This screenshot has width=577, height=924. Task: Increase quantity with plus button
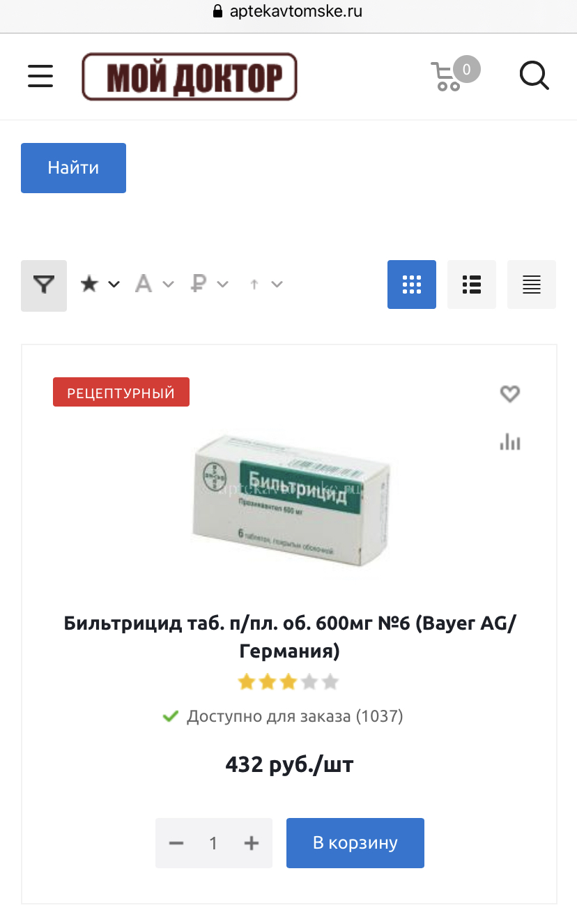(x=252, y=843)
